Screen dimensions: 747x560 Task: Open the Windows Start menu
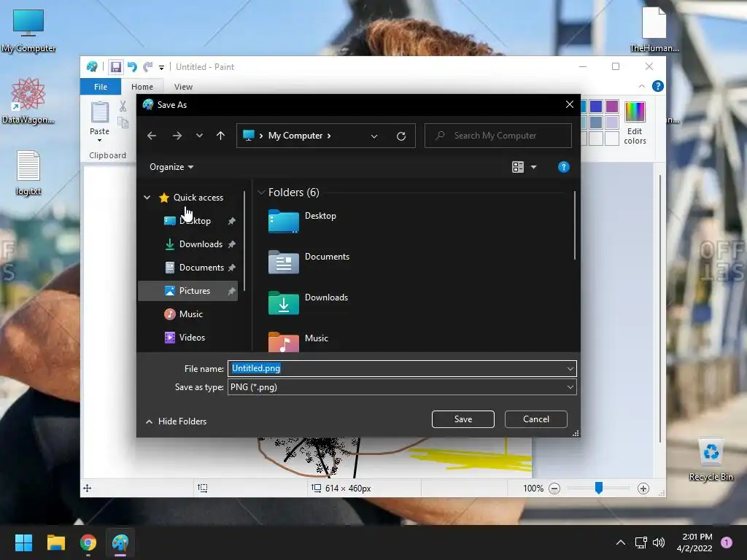[24, 542]
